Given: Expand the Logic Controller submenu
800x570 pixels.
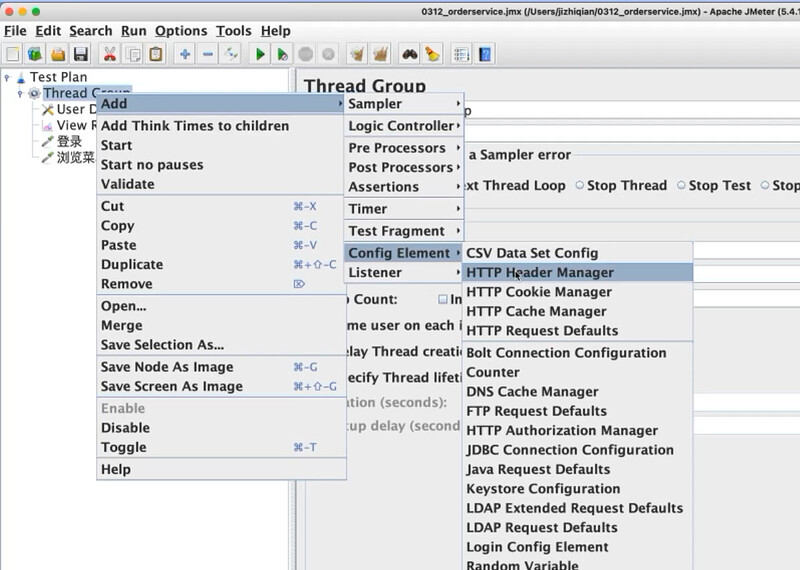Looking at the screenshot, I should point(404,126).
